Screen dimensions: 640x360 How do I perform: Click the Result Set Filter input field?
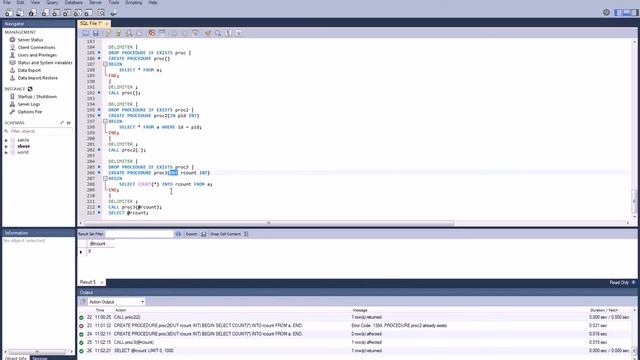139,234
